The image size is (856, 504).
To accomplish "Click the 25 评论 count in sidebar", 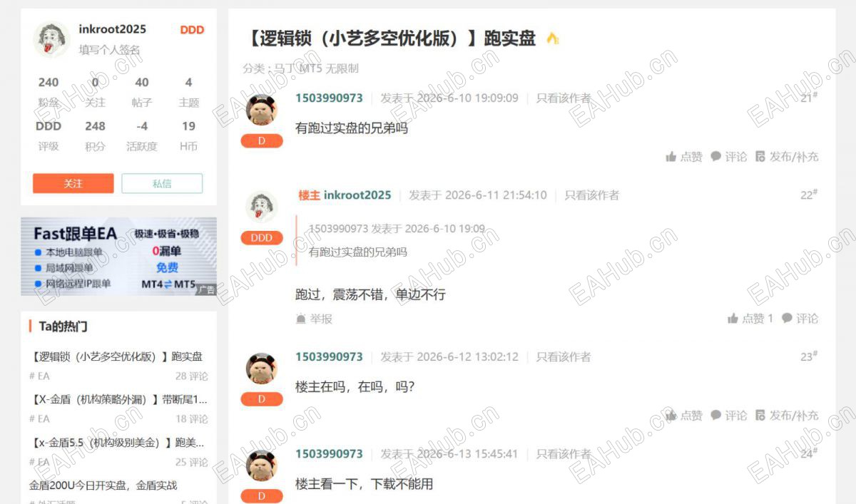I will pyautogui.click(x=192, y=463).
